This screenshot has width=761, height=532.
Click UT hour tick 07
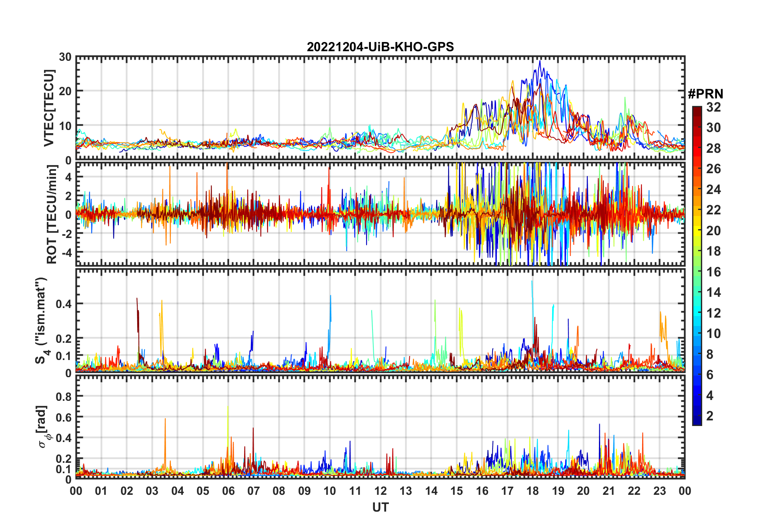point(254,491)
